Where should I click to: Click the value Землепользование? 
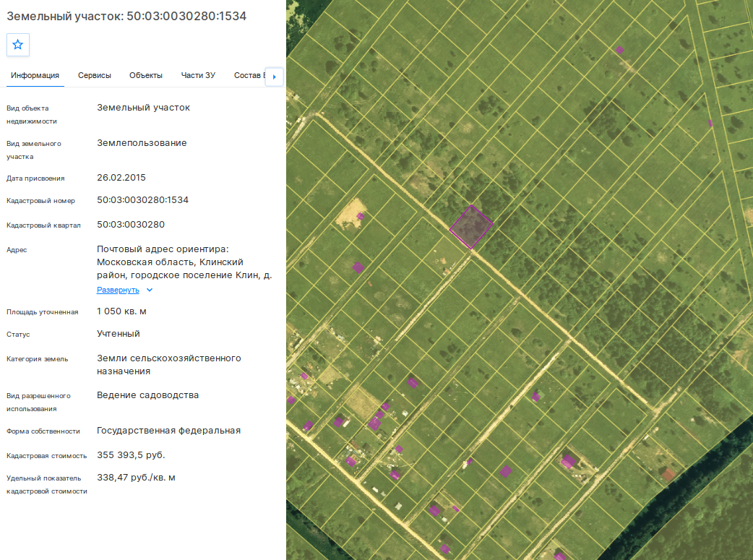142,142
